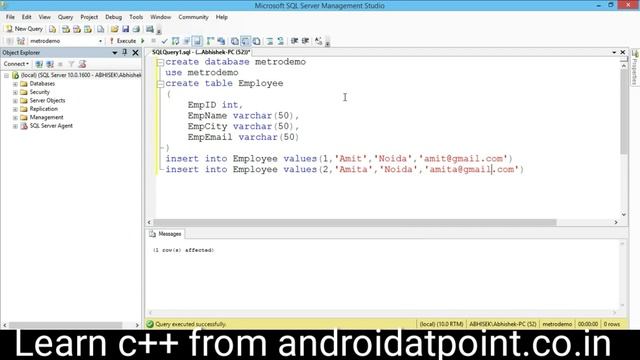The width and height of the screenshot is (640, 360).
Task: Close the SQLQuery1.sql document
Action: (x=623, y=52)
